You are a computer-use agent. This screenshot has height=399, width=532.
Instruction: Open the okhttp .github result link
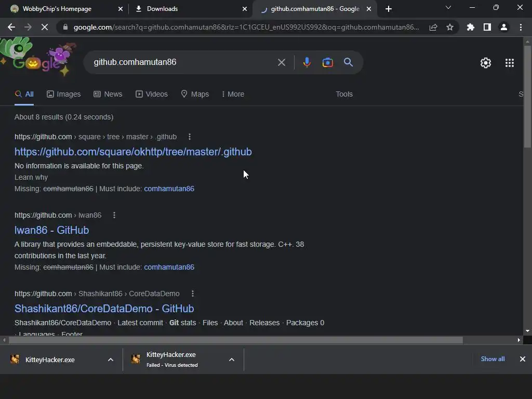pos(133,152)
